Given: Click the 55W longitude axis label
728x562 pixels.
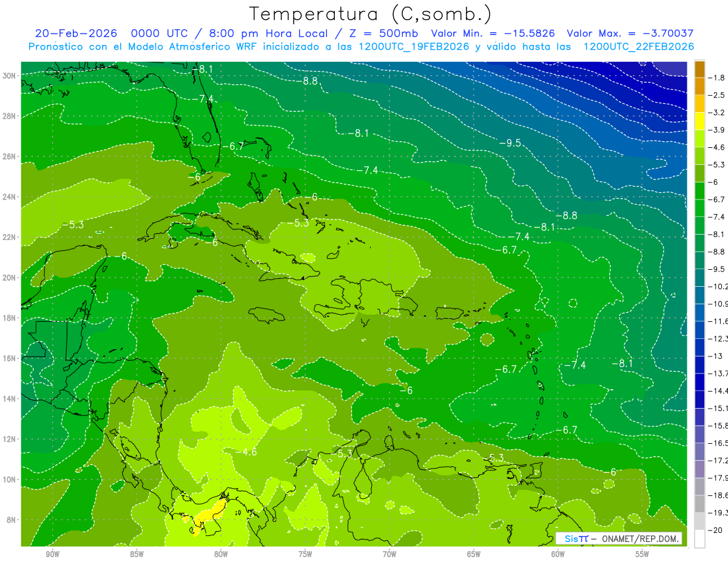Looking at the screenshot, I should click(642, 555).
